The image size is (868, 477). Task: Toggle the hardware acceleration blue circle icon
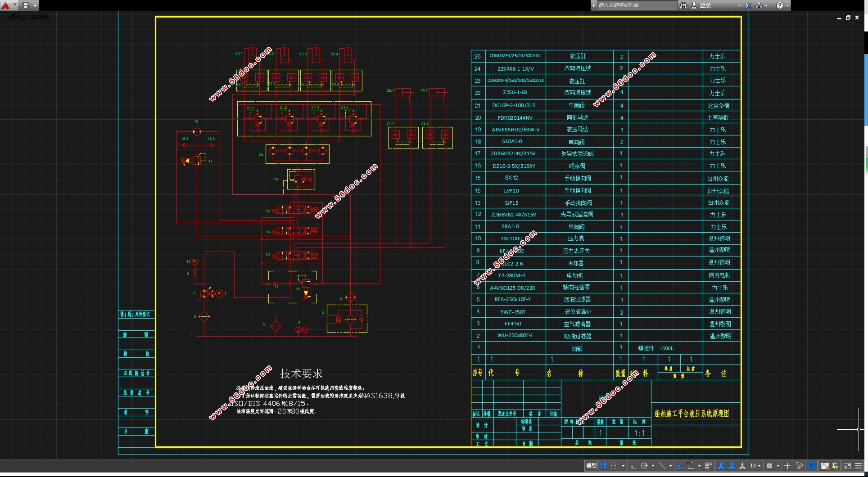[x=812, y=466]
